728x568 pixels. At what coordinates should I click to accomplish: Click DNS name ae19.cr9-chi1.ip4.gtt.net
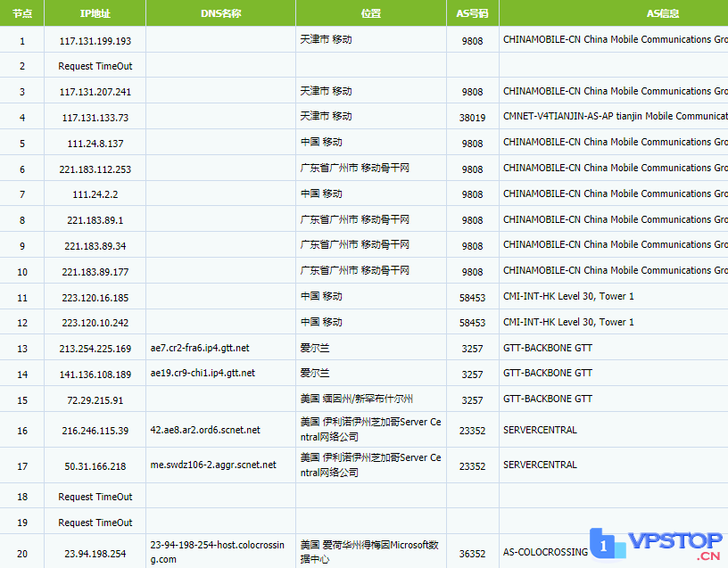tap(203, 373)
